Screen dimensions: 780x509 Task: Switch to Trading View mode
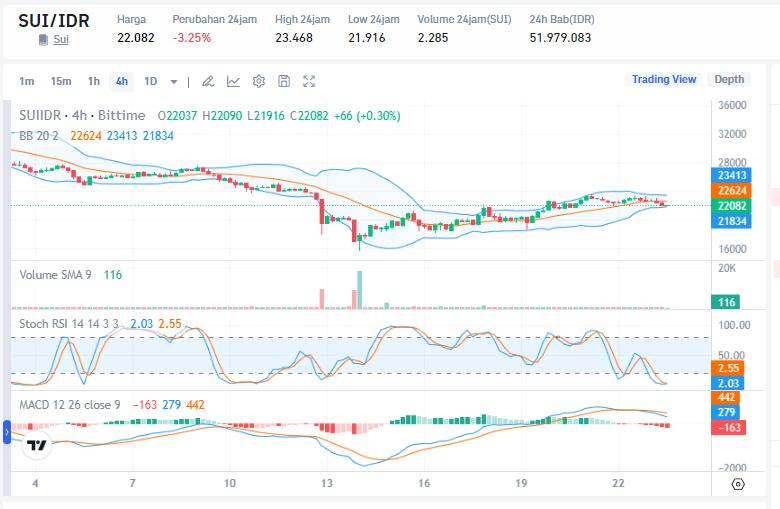point(663,80)
